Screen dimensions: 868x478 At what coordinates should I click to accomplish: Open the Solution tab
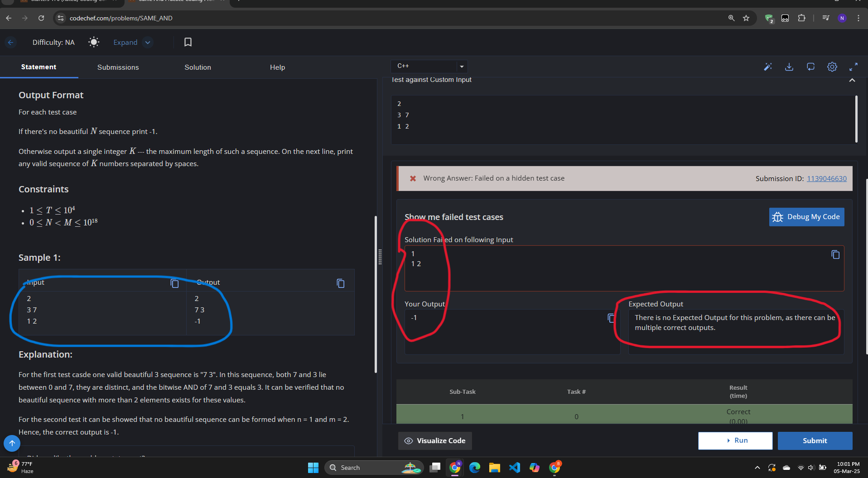click(x=198, y=67)
